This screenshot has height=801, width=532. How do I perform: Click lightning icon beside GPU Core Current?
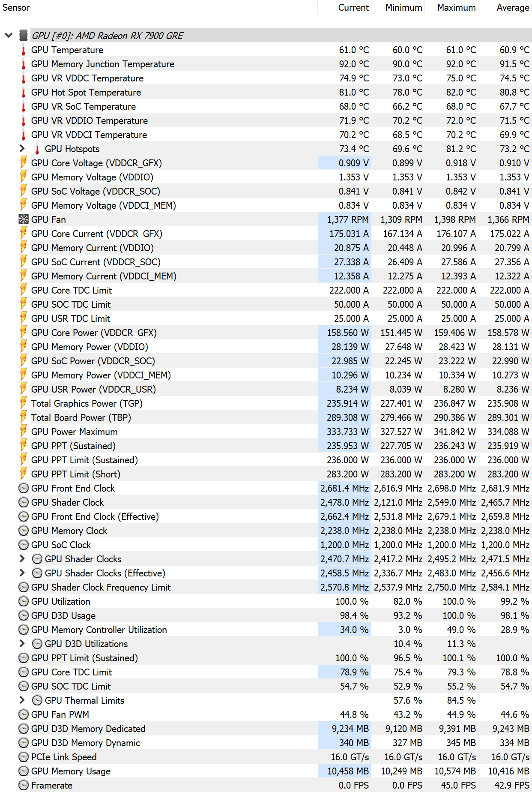(24, 234)
